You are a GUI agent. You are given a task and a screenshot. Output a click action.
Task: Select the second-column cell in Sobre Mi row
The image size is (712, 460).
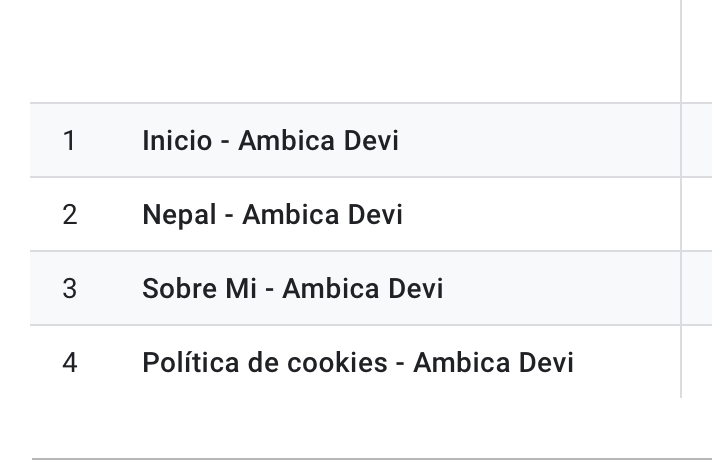697,288
